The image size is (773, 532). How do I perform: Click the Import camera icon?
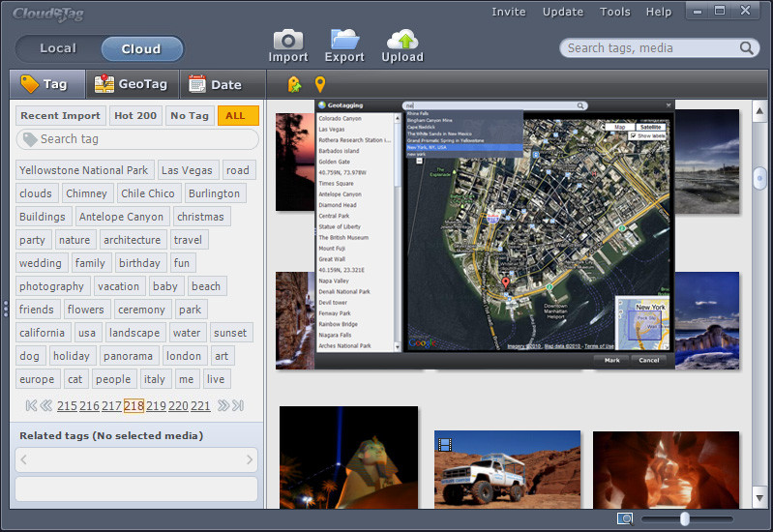[x=287, y=40]
